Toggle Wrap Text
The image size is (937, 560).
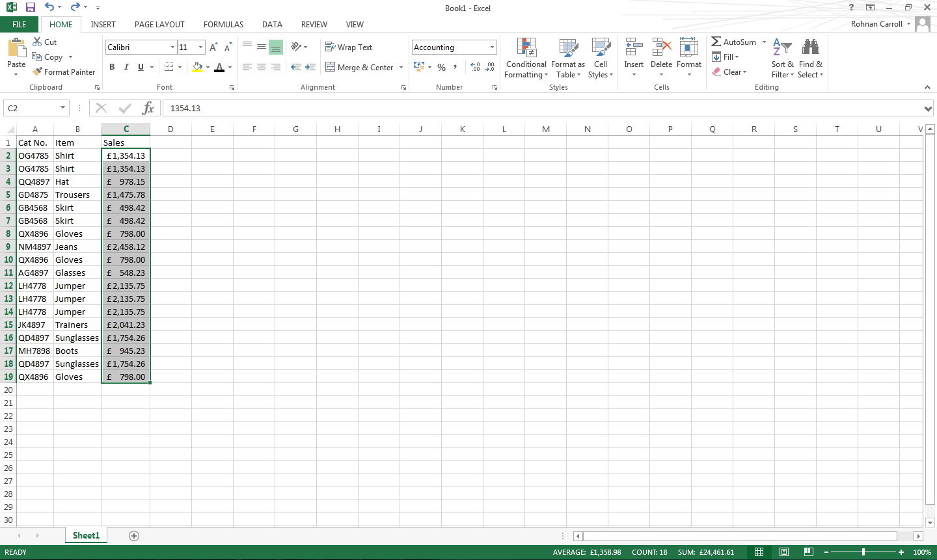(x=349, y=47)
